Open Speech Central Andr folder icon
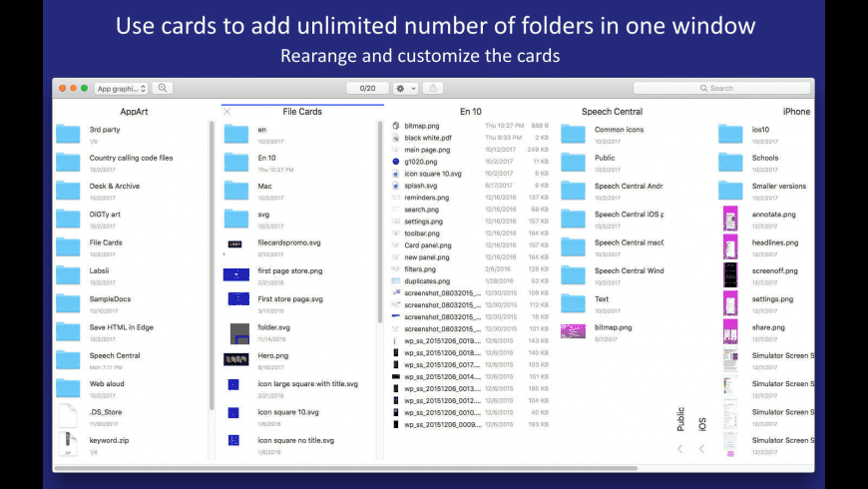This screenshot has width=868, height=489. pos(573,191)
